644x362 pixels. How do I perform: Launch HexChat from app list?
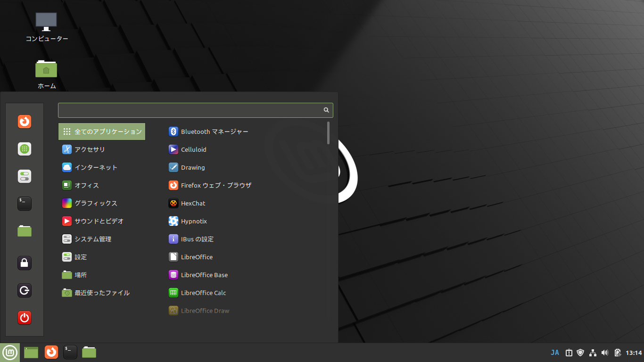point(245,203)
